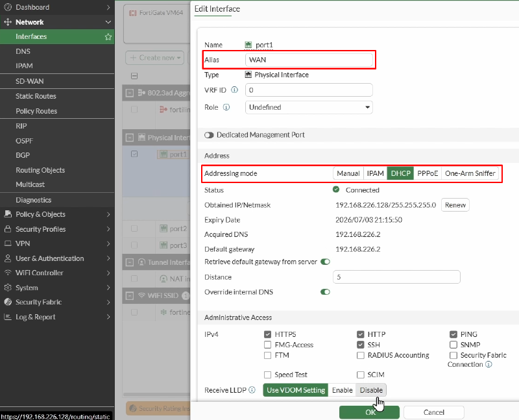Click the Policy & Objects icon
Viewport: 519px width, 420px height.
click(8, 214)
